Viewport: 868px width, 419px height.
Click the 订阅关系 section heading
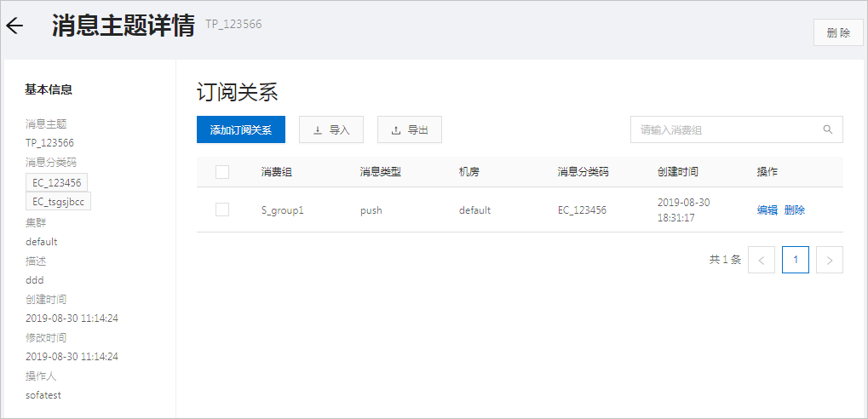point(237,93)
